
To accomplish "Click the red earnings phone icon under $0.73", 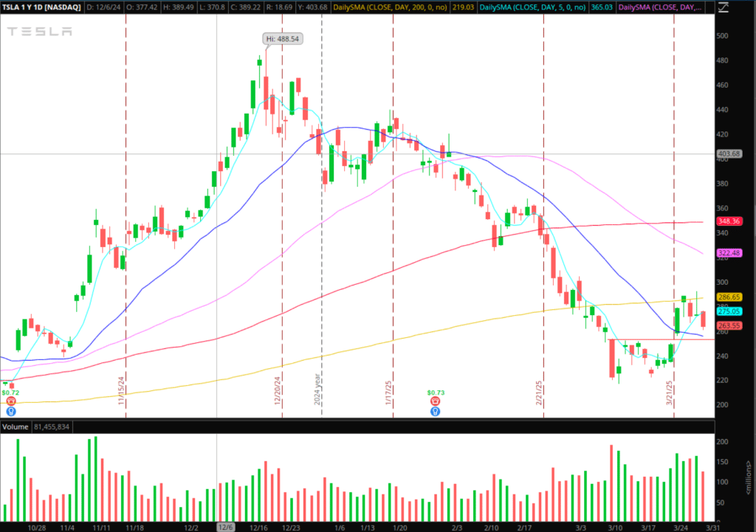I will click(436, 401).
